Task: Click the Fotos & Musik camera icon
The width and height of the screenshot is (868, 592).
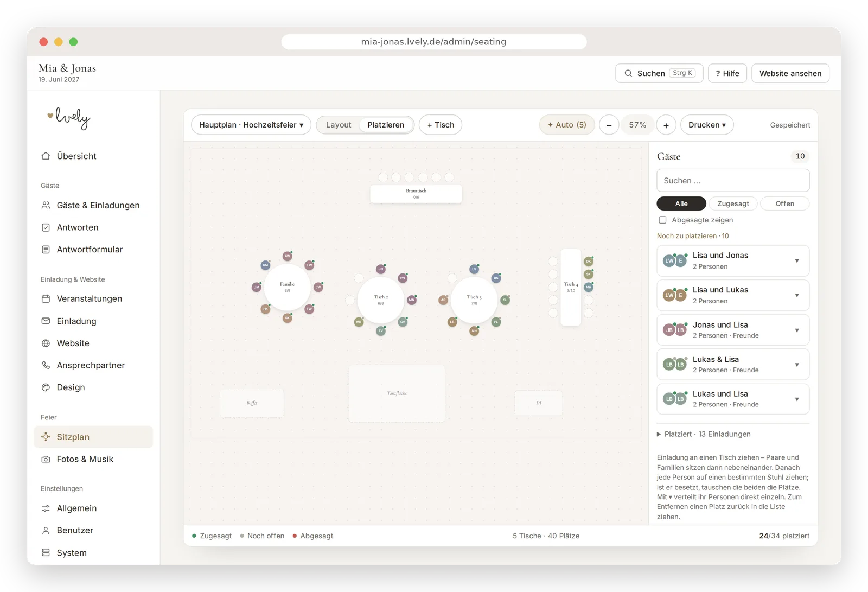Action: pyautogui.click(x=46, y=459)
